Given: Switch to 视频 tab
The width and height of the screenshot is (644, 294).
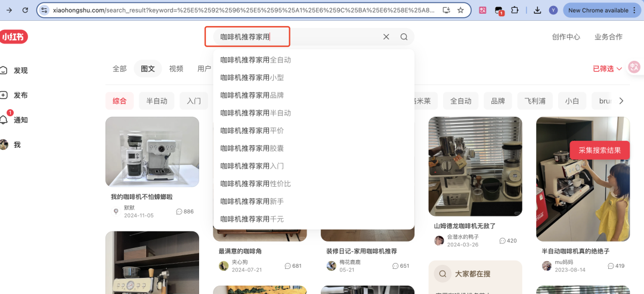Looking at the screenshot, I should 176,69.
